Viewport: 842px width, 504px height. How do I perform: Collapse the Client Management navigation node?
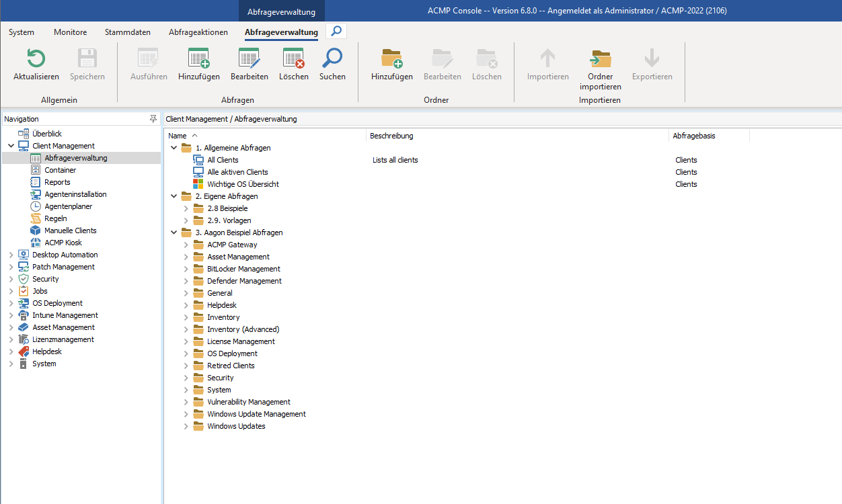pyautogui.click(x=11, y=146)
